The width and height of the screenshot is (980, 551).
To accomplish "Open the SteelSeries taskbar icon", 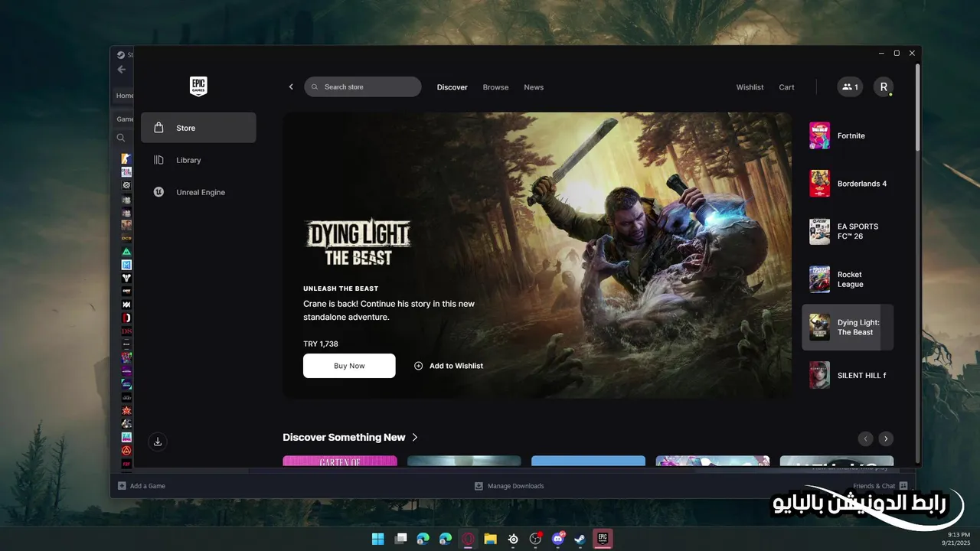I will click(x=513, y=539).
